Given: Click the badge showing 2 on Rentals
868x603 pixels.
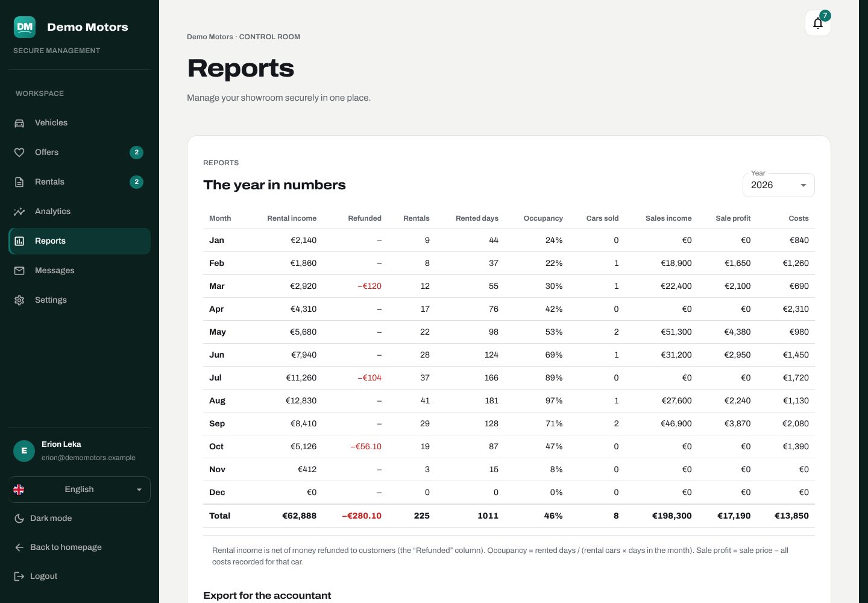Looking at the screenshot, I should (x=137, y=182).
